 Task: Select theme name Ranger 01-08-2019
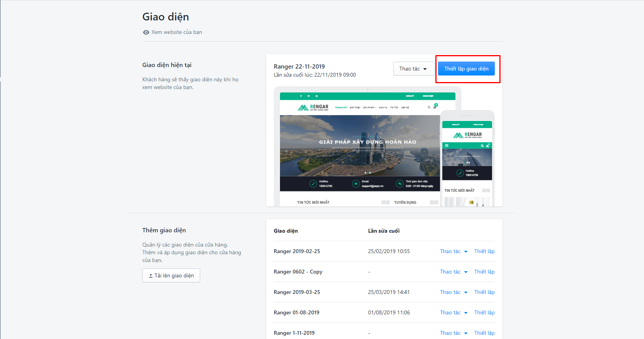(297, 312)
